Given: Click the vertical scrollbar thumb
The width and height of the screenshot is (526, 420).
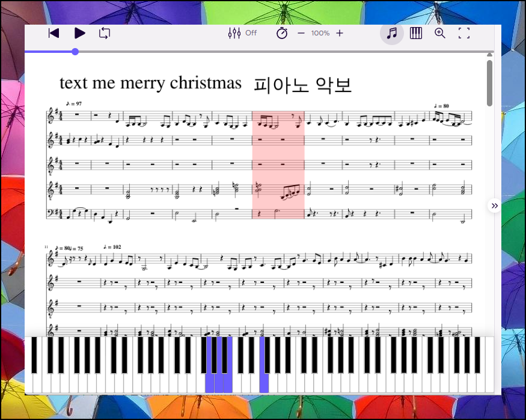Looking at the screenshot, I should click(x=490, y=83).
